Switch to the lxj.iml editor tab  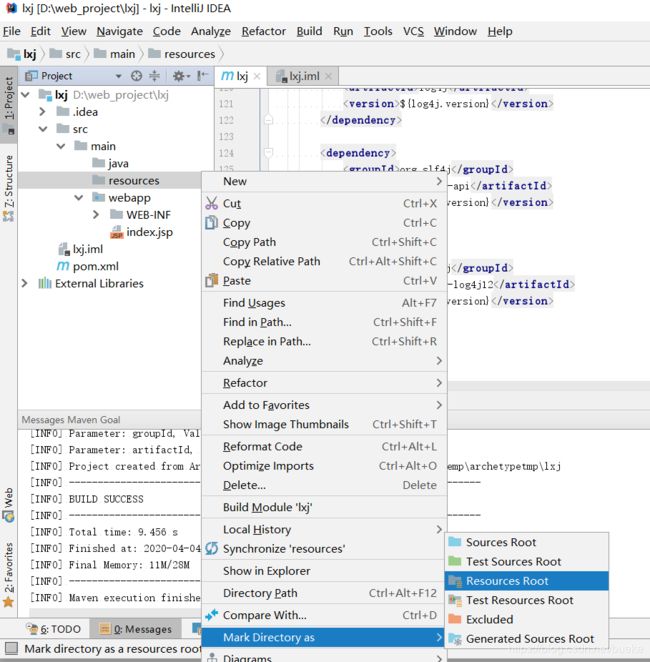[x=303, y=76]
